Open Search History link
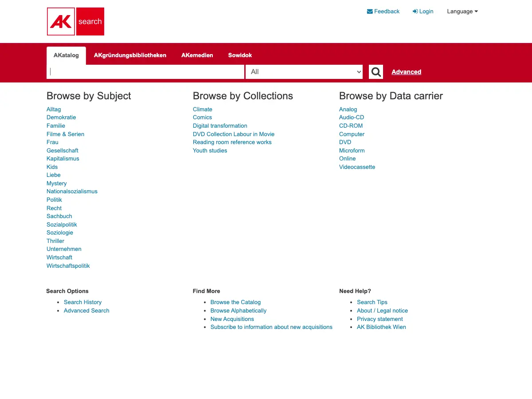The width and height of the screenshot is (532, 399). coord(82,302)
